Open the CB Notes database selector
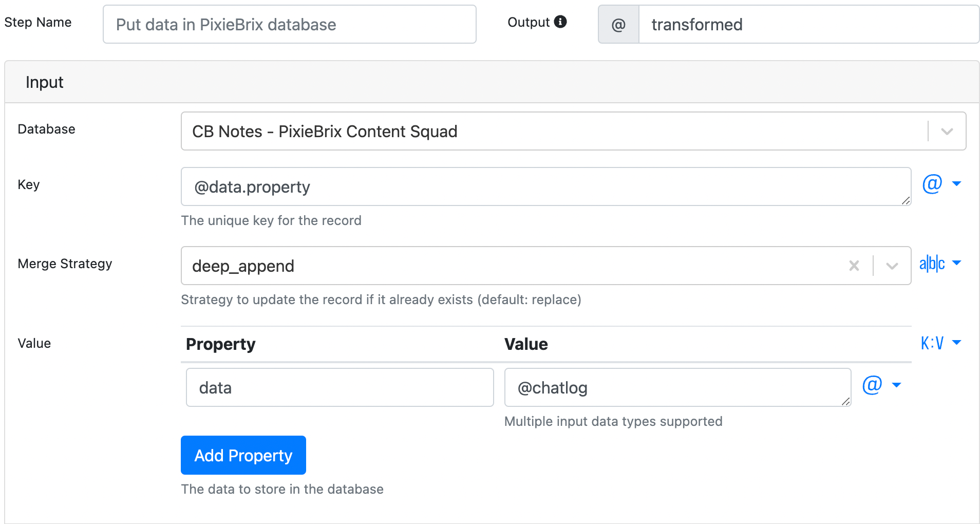This screenshot has width=980, height=524. click(x=573, y=131)
